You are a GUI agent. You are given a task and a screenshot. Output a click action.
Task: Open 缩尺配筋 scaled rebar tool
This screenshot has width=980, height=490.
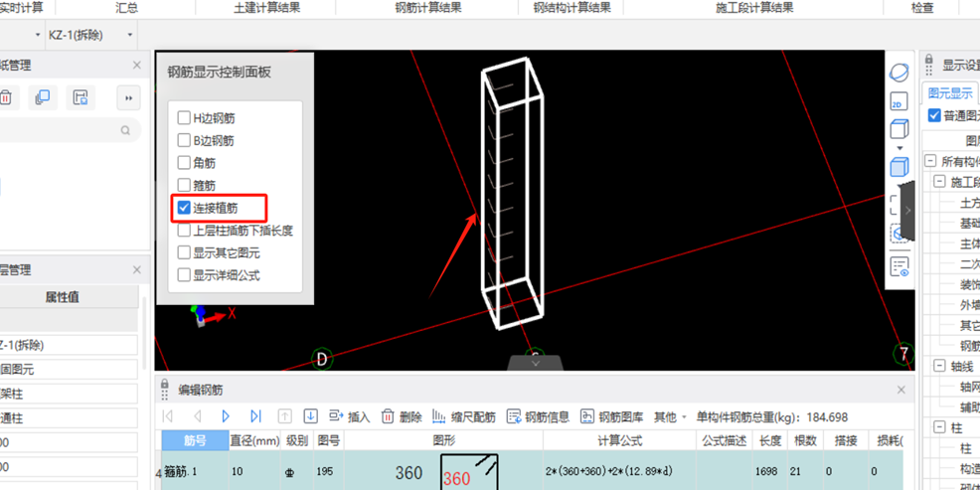tap(464, 416)
